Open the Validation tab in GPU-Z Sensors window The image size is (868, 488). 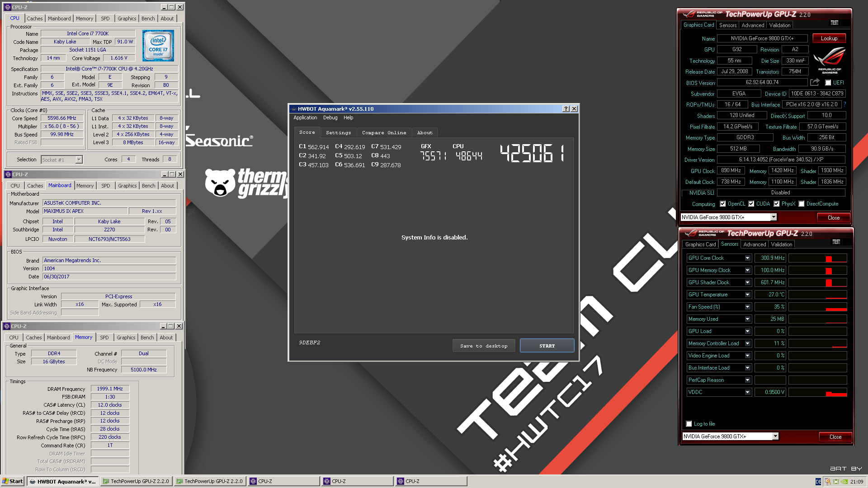[781, 244]
